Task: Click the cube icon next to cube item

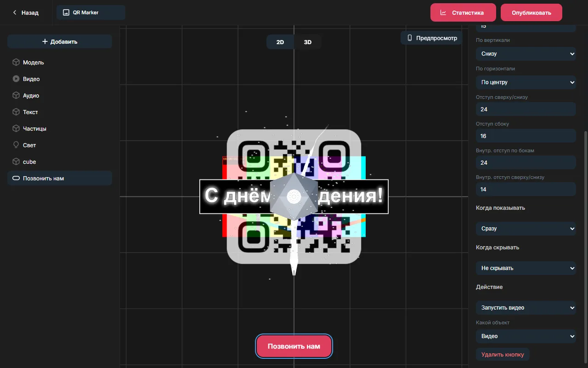Action: pos(16,161)
